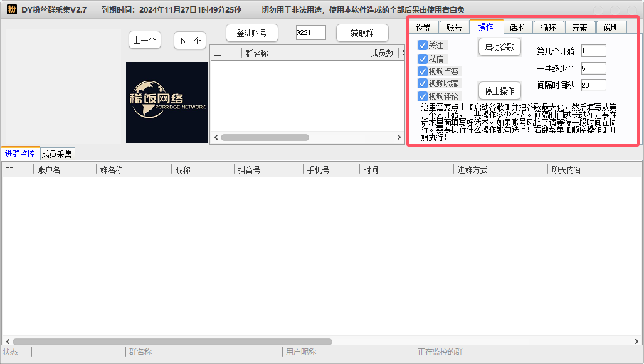Switch to the 成员采集 tab

click(56, 153)
